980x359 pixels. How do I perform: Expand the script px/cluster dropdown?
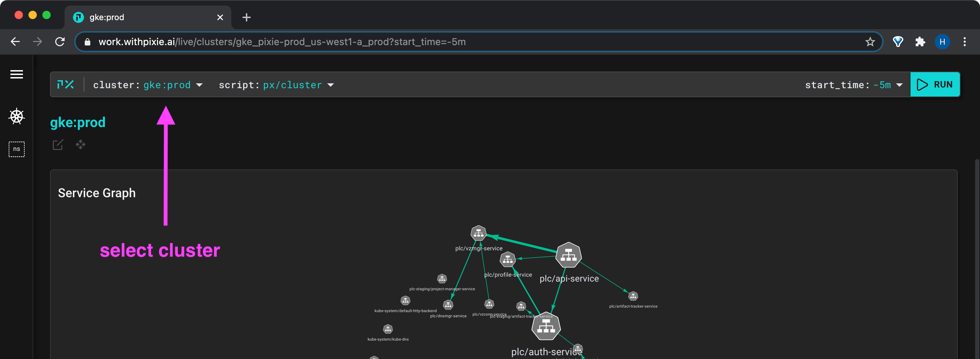331,85
